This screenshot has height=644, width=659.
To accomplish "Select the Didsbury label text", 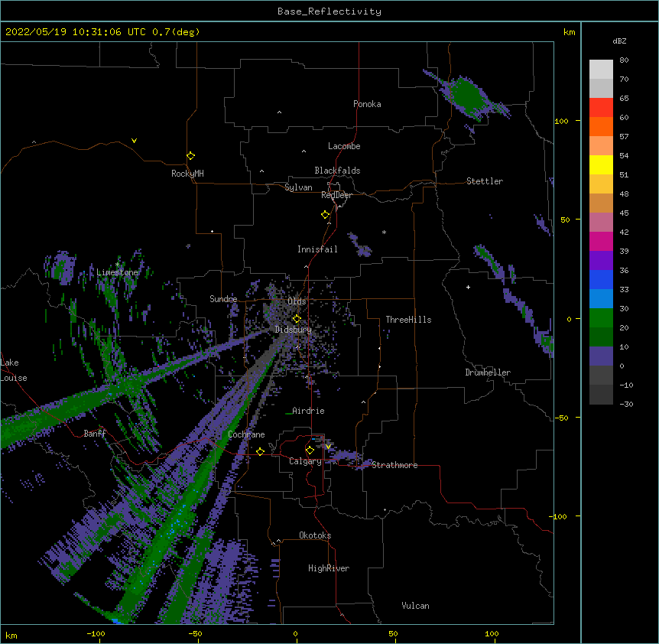I will click(293, 330).
